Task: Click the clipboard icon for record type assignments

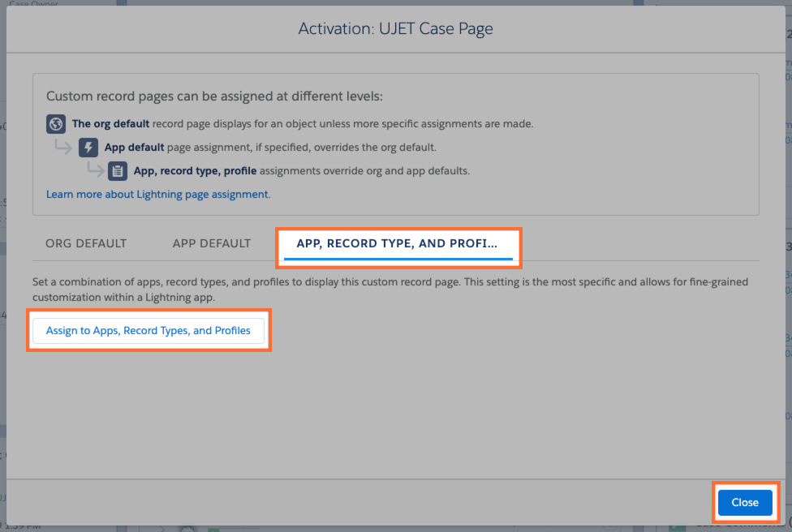Action: coord(118,171)
